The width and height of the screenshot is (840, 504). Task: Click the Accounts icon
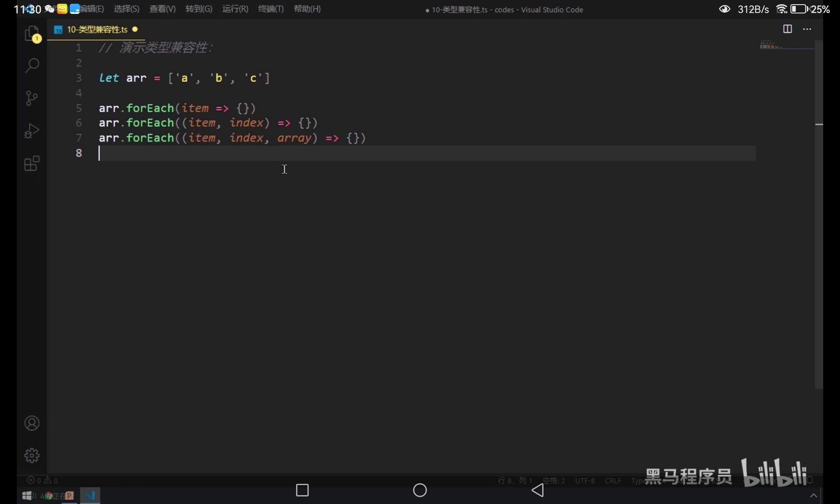click(32, 423)
